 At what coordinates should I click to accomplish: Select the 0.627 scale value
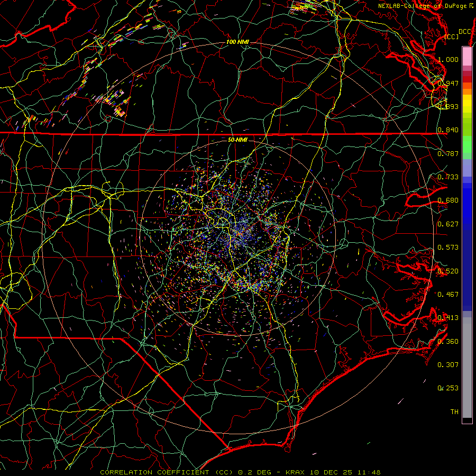coord(448,224)
